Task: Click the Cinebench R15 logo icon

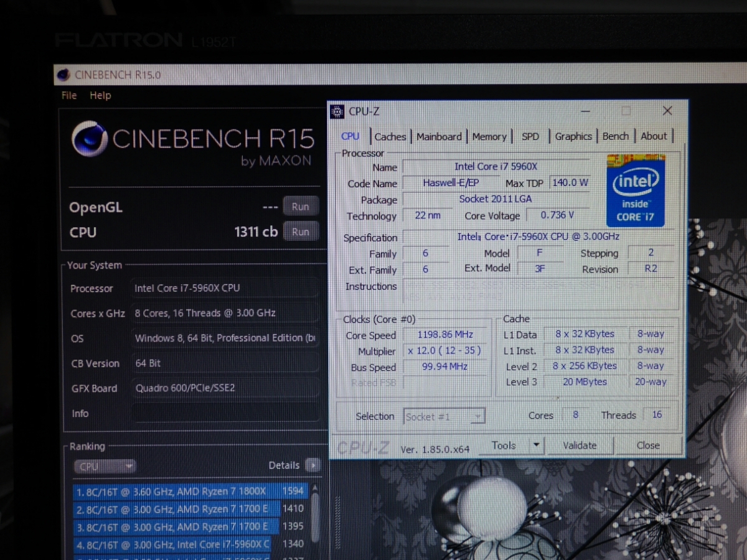Action: click(90, 139)
